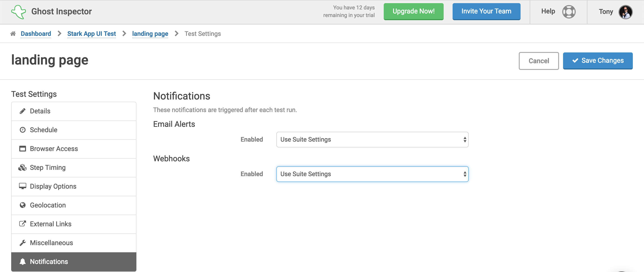Go to External Links settings
644x272 pixels.
point(51,224)
